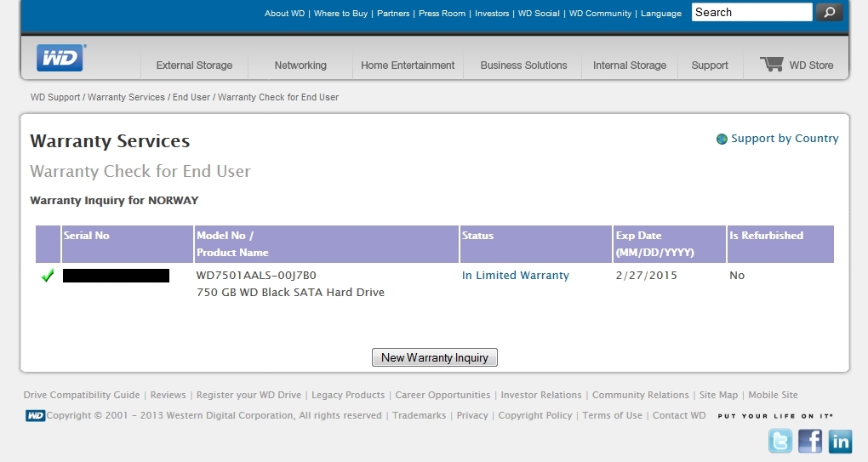Click the Serial No column header
868x462 pixels.
[x=128, y=244]
